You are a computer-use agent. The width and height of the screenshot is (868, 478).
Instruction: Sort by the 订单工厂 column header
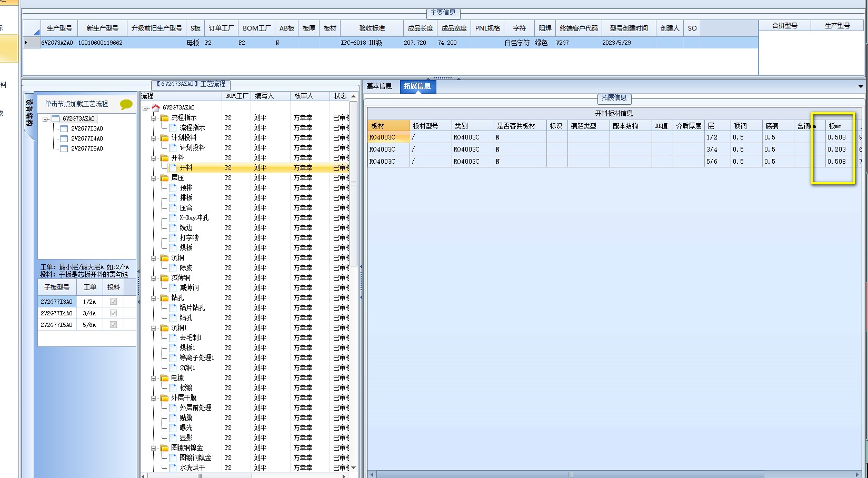click(x=221, y=28)
